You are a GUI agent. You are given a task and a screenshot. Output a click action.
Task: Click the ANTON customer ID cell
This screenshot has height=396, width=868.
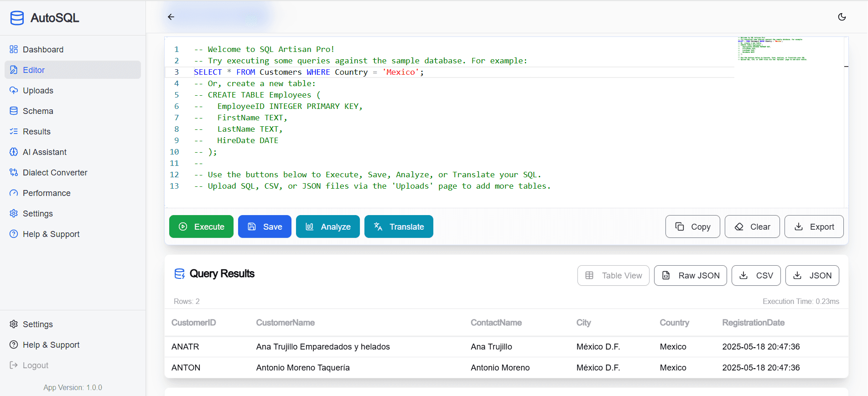[x=186, y=368]
